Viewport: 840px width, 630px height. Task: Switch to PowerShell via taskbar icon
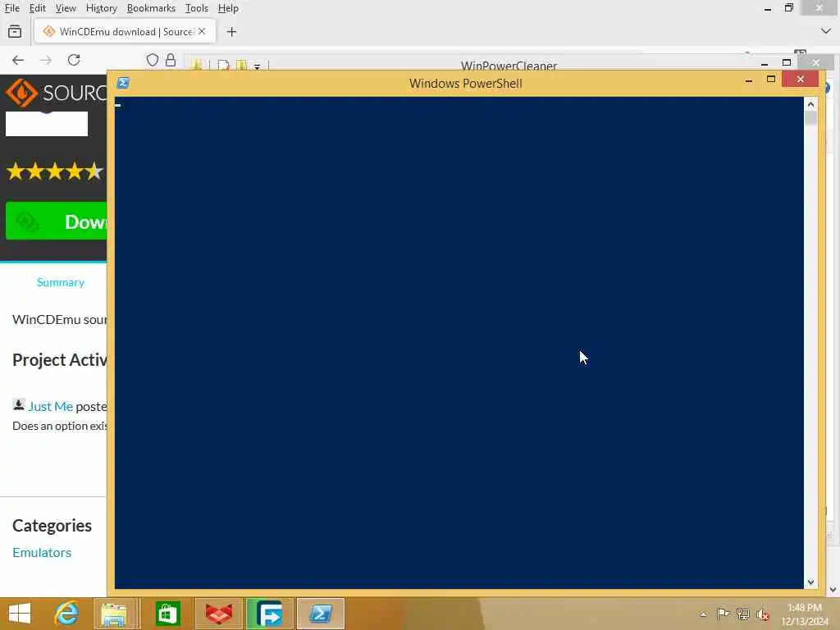(321, 614)
